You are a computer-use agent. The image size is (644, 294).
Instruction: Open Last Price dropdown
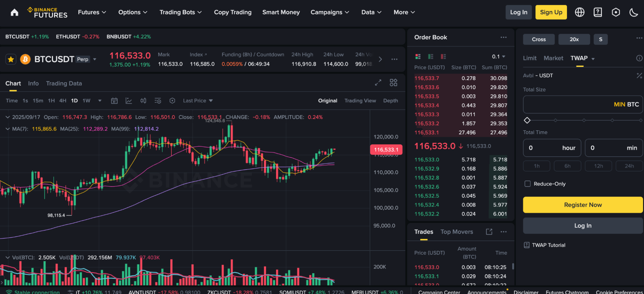point(198,101)
